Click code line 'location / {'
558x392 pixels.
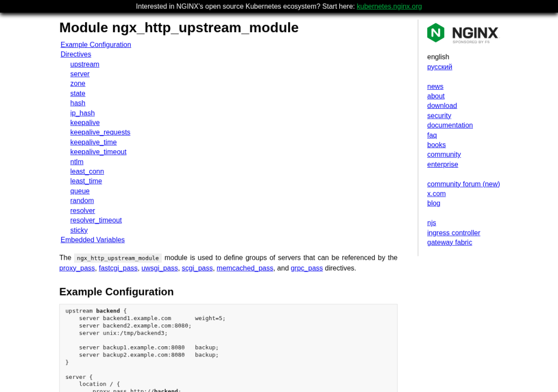[x=99, y=384]
